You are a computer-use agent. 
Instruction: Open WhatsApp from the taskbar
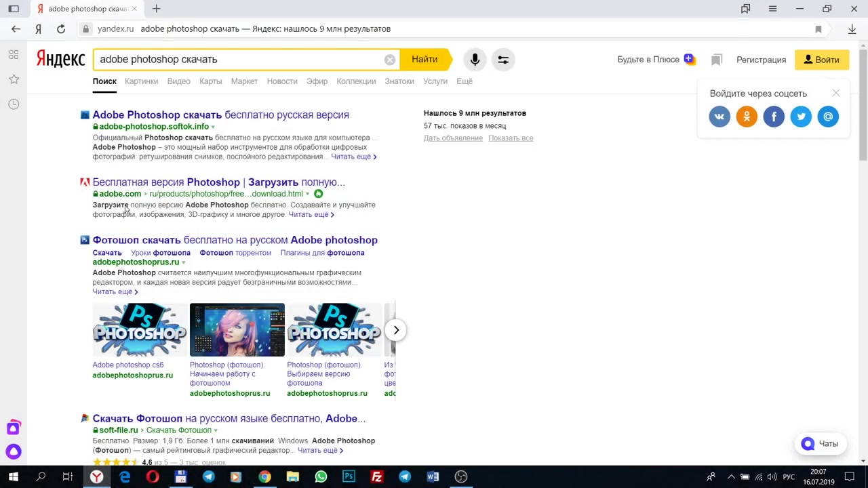(x=321, y=476)
